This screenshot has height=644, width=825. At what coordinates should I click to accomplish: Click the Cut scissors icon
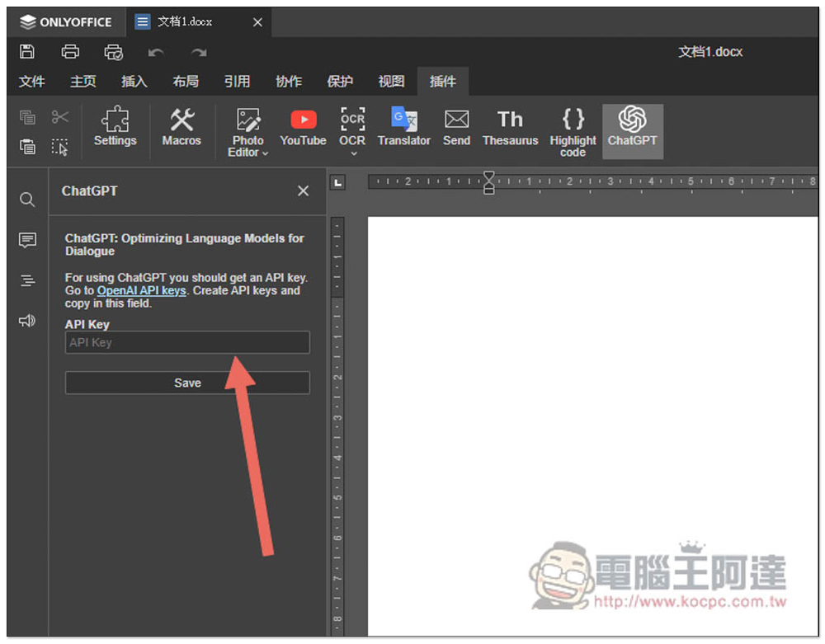60,117
